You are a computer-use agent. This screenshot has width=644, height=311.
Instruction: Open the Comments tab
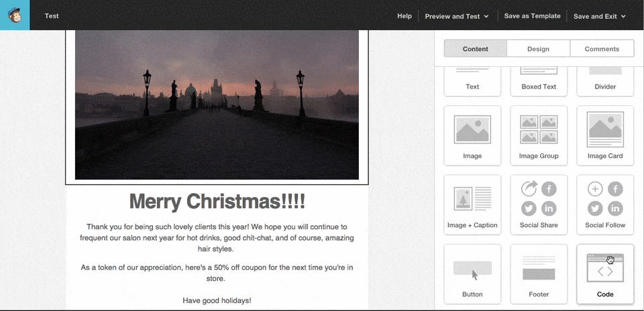[602, 49]
